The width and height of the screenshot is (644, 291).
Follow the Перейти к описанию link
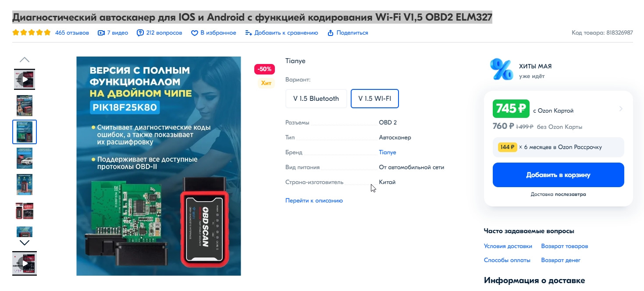(314, 201)
